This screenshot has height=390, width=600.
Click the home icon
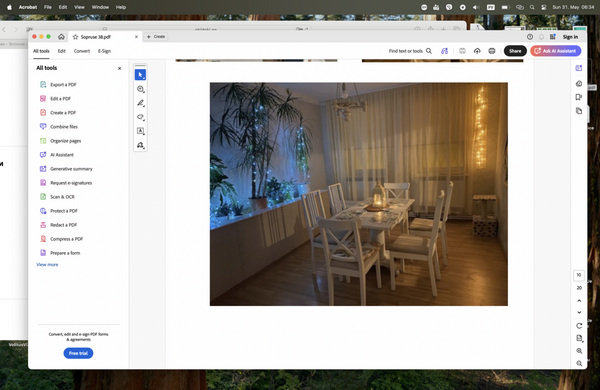pyautogui.click(x=61, y=37)
